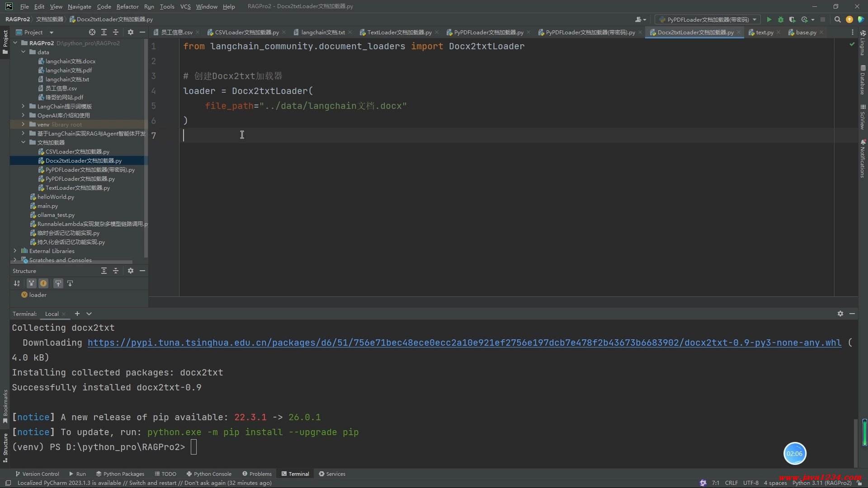Expand the LangChain提示词模板 folder
868x488 pixels.
pyautogui.click(x=23, y=106)
